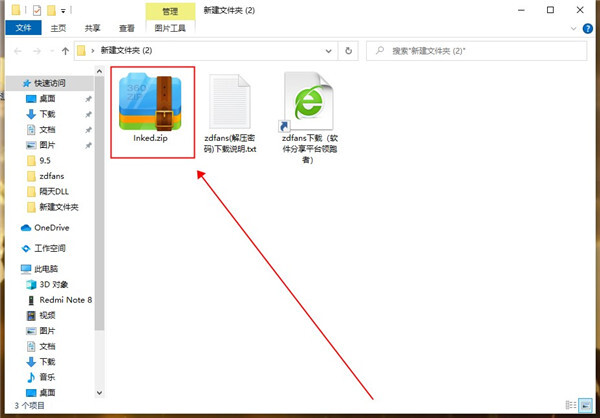The image size is (600, 418).
Task: Click the 3D 对象 cube icon
Action: coord(31,284)
